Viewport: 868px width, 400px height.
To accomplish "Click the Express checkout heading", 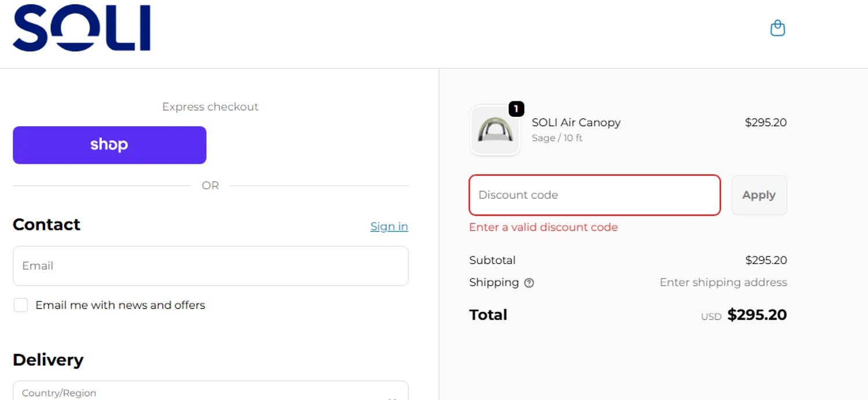I will 210,107.
